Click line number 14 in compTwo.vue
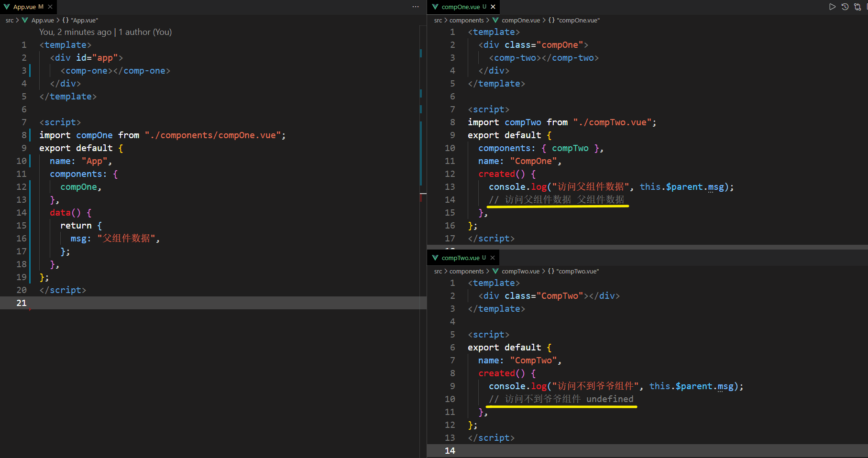Image resolution: width=868 pixels, height=458 pixels. pyautogui.click(x=450, y=450)
